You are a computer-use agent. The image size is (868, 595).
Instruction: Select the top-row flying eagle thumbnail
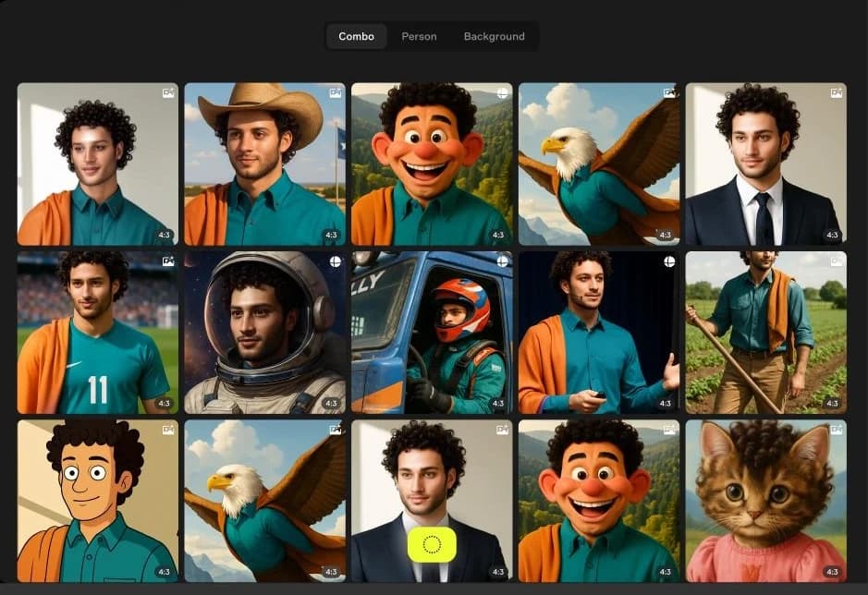tap(599, 164)
